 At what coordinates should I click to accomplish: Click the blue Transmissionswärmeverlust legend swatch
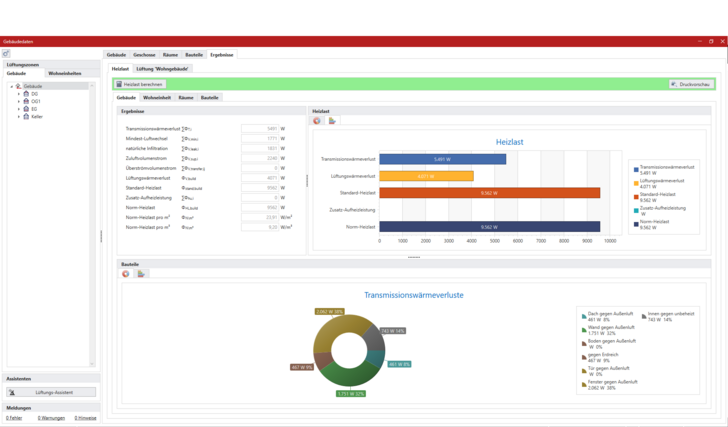(x=636, y=170)
